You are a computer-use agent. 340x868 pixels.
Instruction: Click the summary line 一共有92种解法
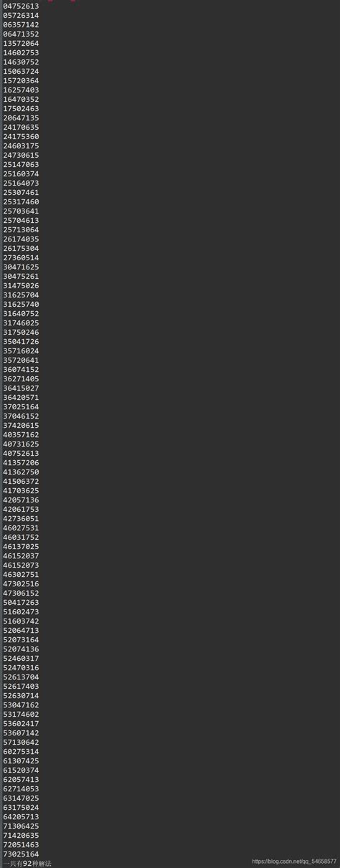tap(27, 863)
